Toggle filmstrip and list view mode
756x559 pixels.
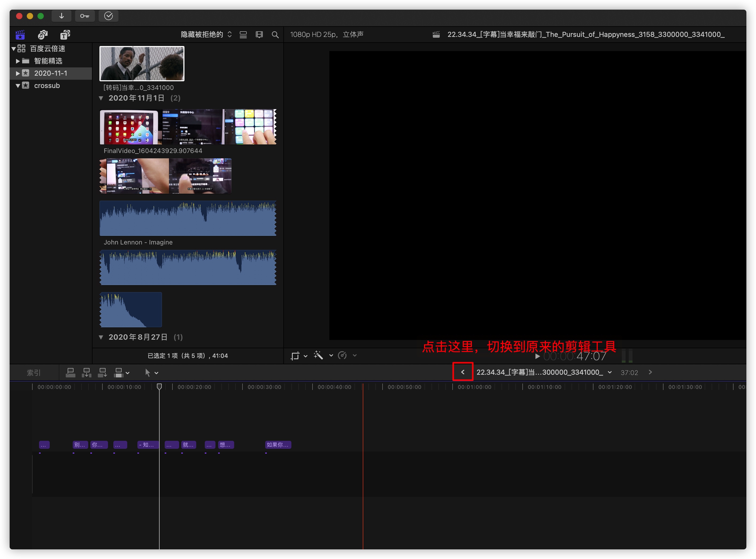[243, 35]
